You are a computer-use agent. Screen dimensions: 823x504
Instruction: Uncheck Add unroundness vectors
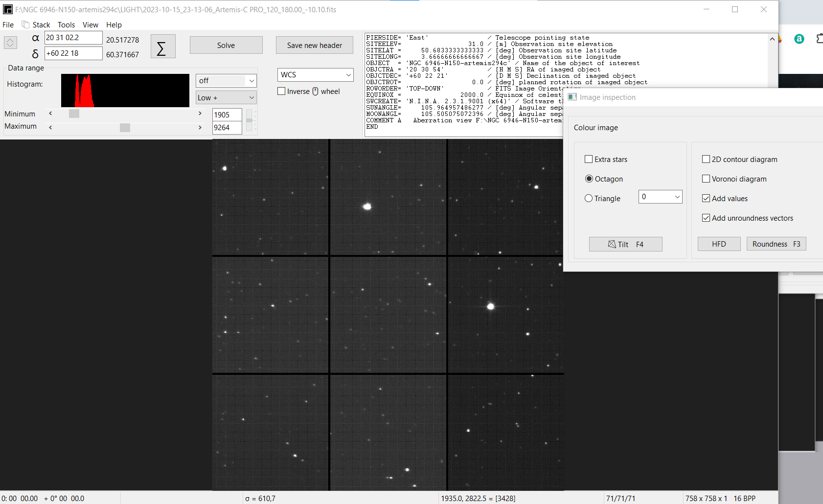pos(706,218)
